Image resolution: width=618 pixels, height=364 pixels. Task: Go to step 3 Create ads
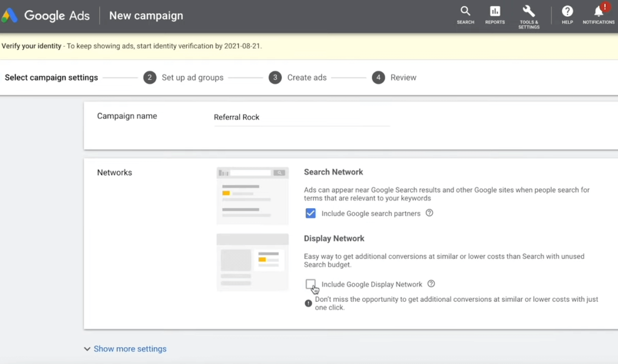[x=298, y=77]
